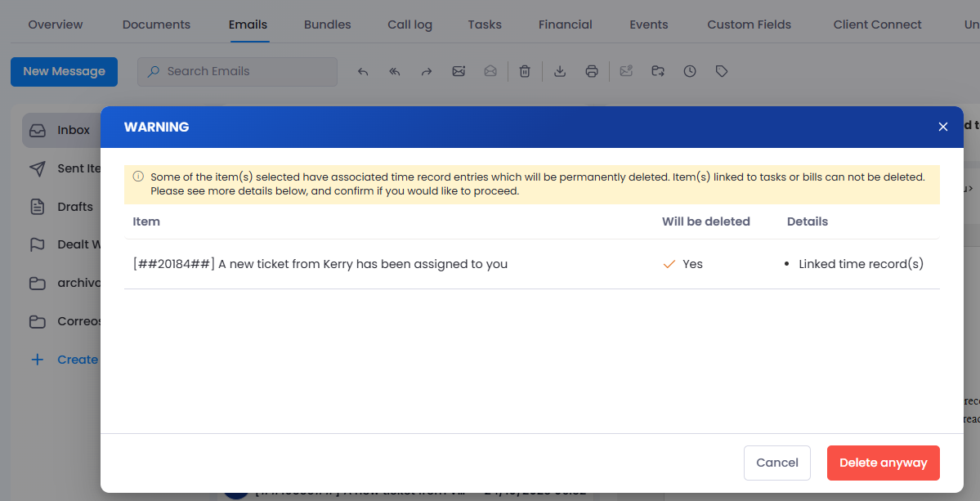Cancel the deletion warning
Image resolution: width=980 pixels, height=501 pixels.
coord(776,463)
